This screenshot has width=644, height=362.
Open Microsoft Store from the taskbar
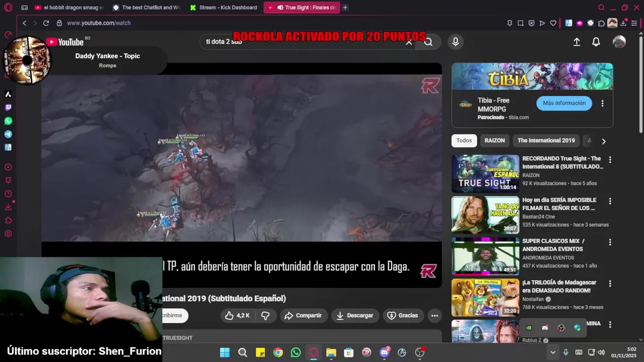click(x=349, y=352)
